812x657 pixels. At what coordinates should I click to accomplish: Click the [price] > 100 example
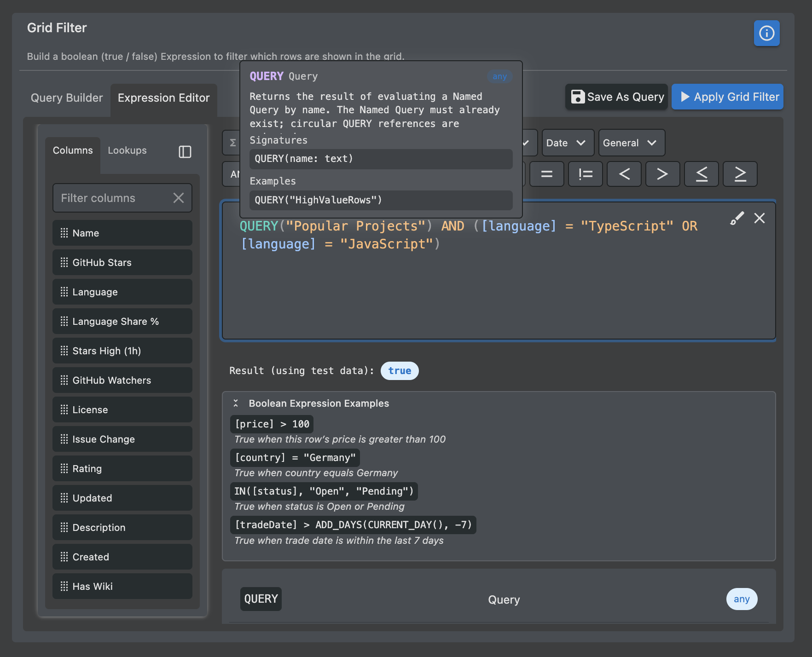[x=272, y=424]
